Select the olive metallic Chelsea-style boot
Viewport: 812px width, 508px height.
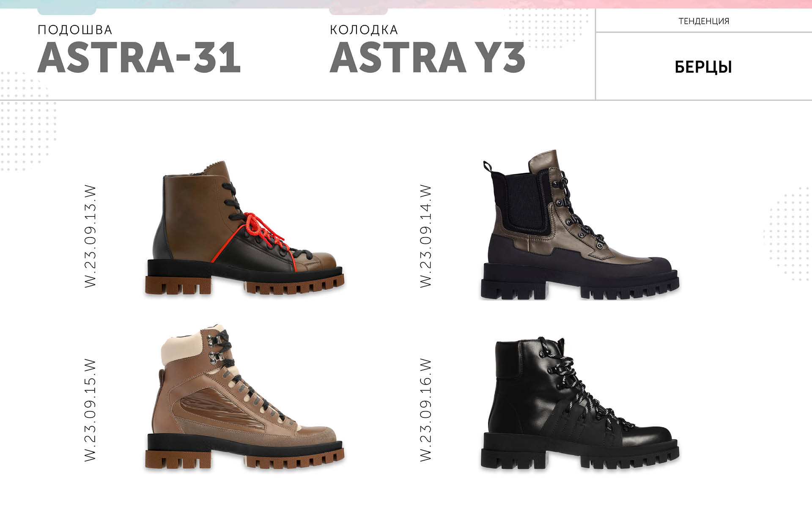[580, 225]
